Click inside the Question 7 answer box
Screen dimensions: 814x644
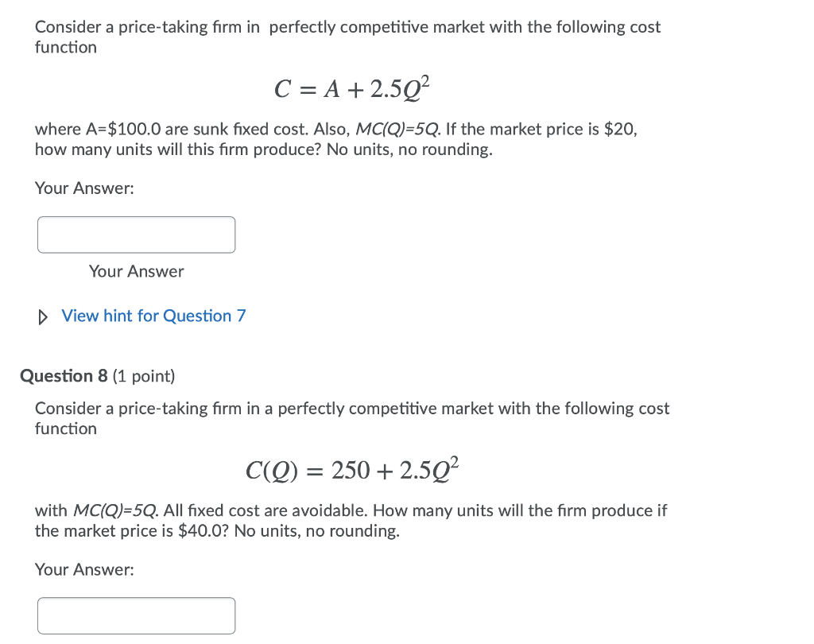point(136,235)
